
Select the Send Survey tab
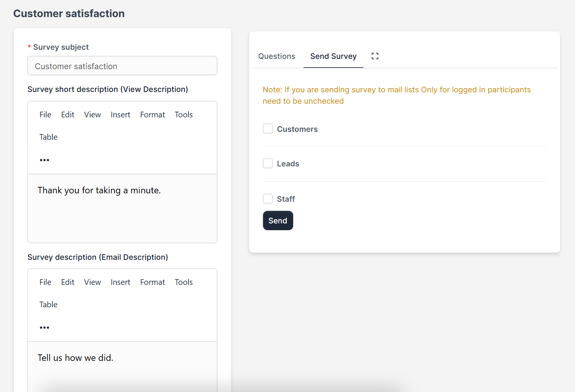point(334,56)
